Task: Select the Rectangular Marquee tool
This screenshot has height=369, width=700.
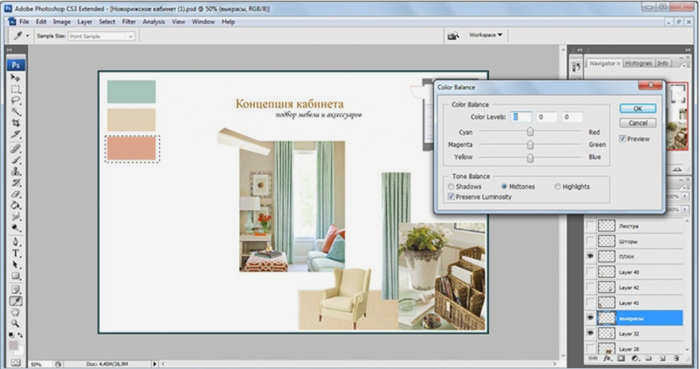Action: (x=16, y=89)
